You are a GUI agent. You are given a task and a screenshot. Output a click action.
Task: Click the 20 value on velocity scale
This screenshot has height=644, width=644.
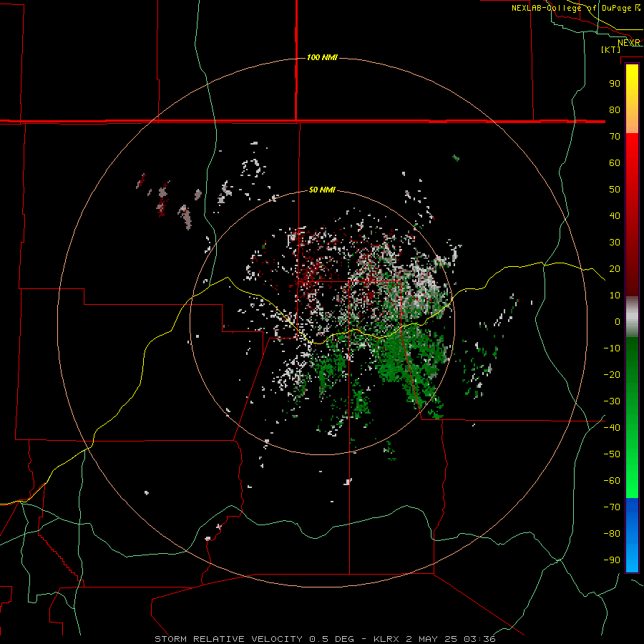click(x=615, y=268)
